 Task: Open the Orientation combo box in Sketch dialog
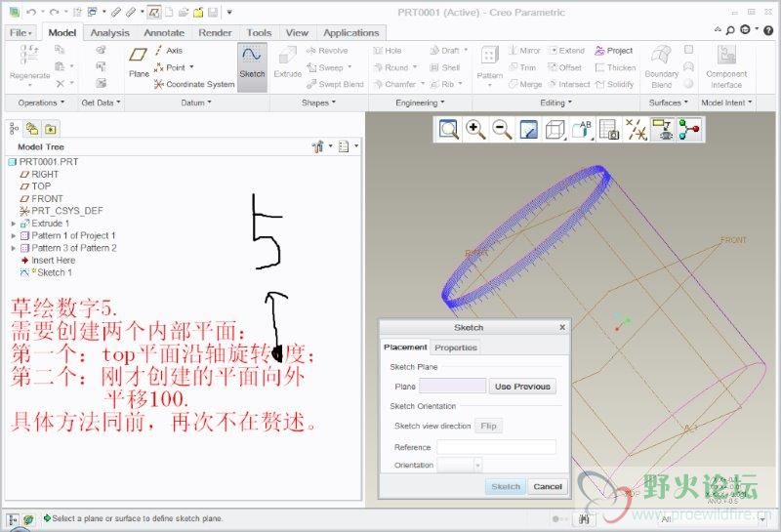pos(459,466)
